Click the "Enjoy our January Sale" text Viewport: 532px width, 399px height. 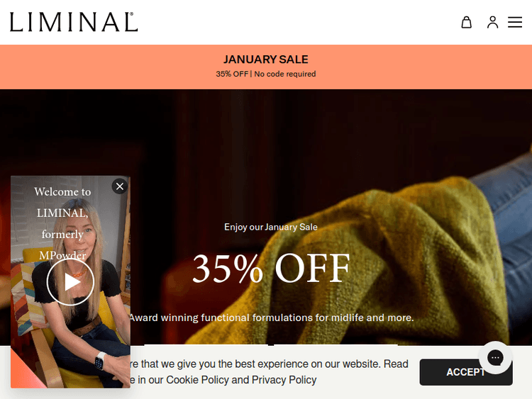[x=271, y=227]
